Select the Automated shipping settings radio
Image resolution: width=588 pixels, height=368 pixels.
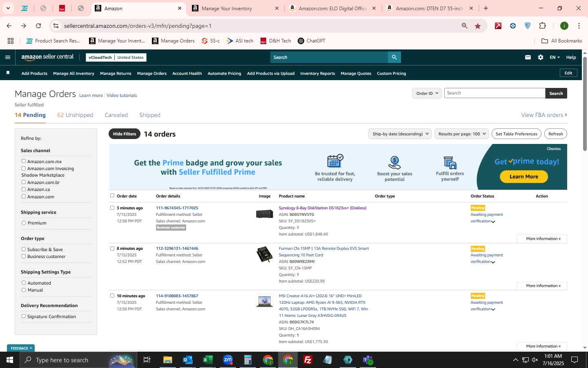pos(24,283)
